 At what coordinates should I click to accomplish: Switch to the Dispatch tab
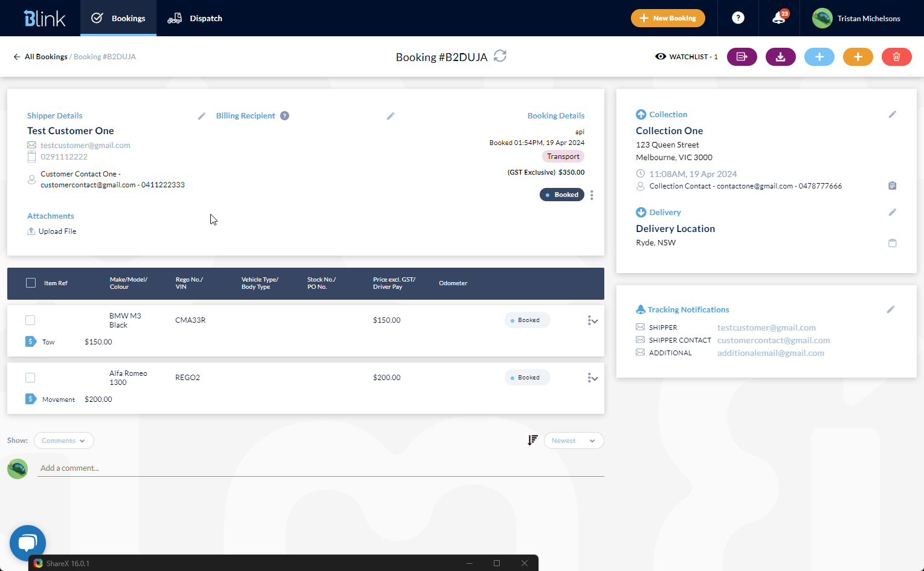(x=195, y=18)
